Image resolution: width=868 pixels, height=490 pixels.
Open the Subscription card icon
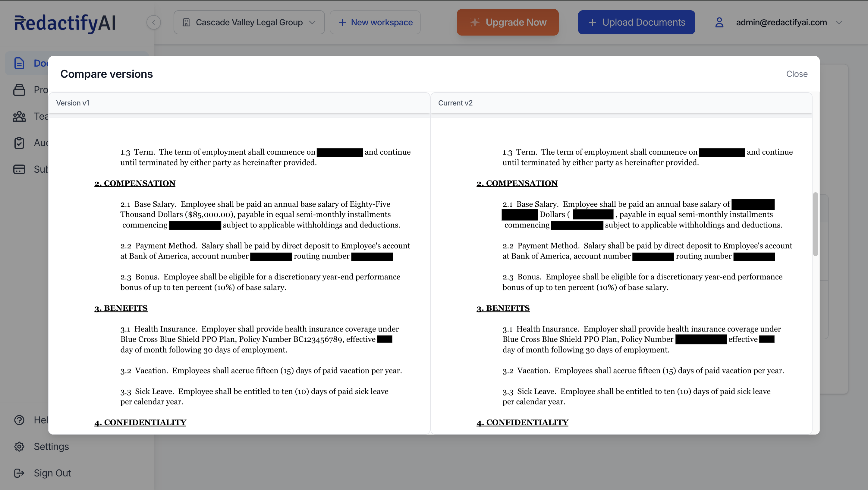tap(19, 169)
